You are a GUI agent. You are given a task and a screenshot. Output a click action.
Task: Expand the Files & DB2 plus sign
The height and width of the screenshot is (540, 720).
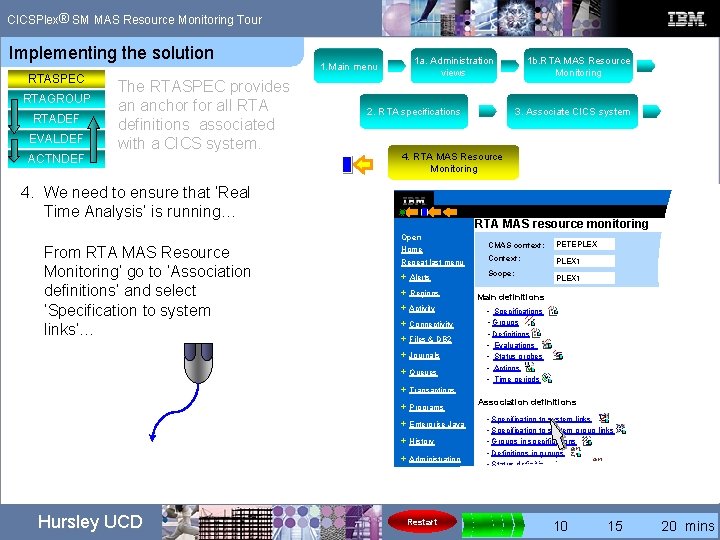coord(403,339)
